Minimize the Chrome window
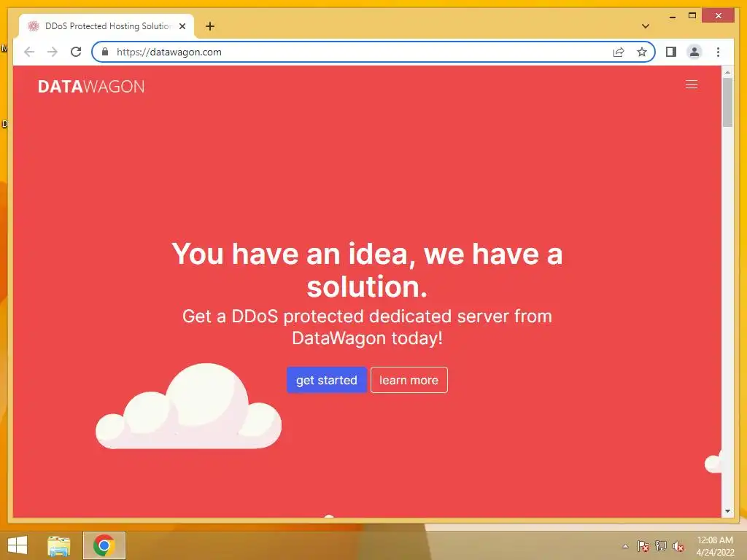The height and width of the screenshot is (560, 747). pos(672,16)
